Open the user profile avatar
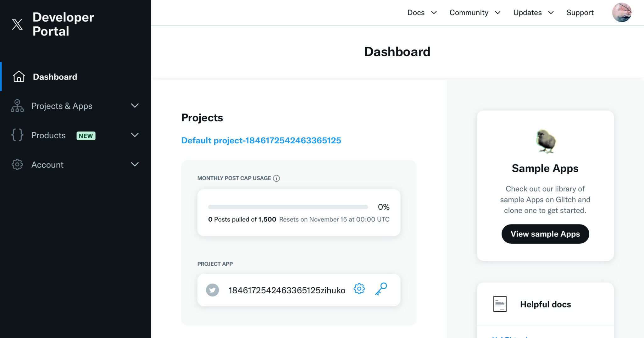Image resolution: width=644 pixels, height=338 pixels. pos(621,13)
